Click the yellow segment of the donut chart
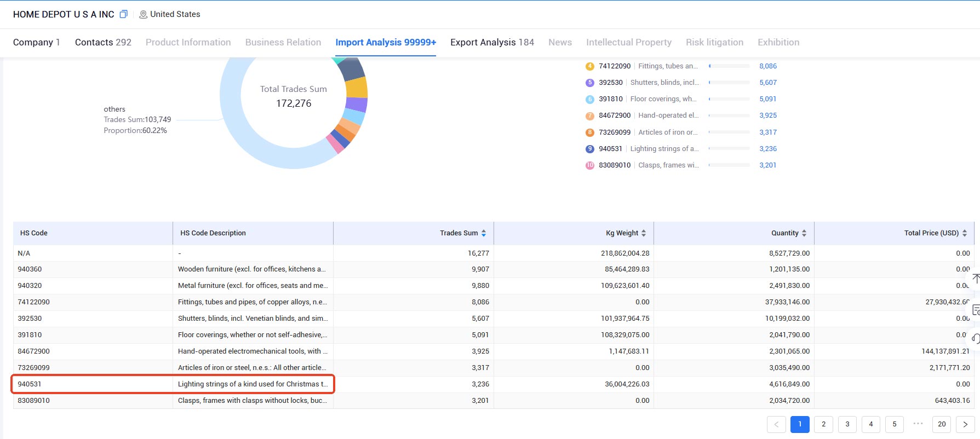 click(357, 87)
